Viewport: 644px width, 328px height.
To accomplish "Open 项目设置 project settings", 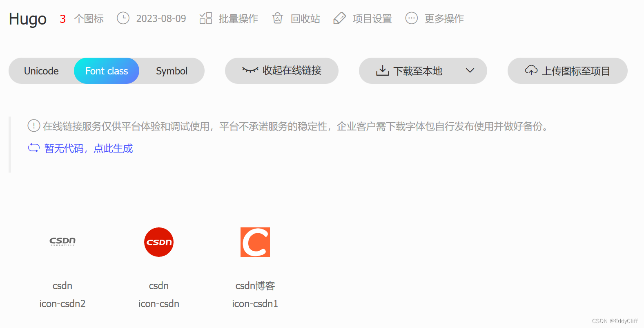I will coord(372,19).
